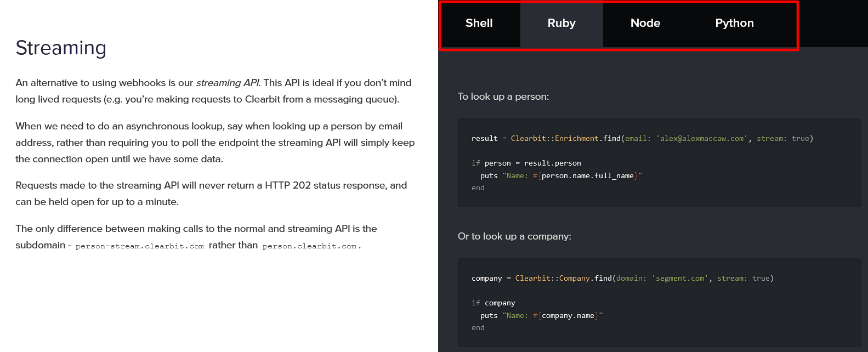The image size is (868, 352).
Task: Click the italic "streaming API" text
Action: tap(227, 83)
